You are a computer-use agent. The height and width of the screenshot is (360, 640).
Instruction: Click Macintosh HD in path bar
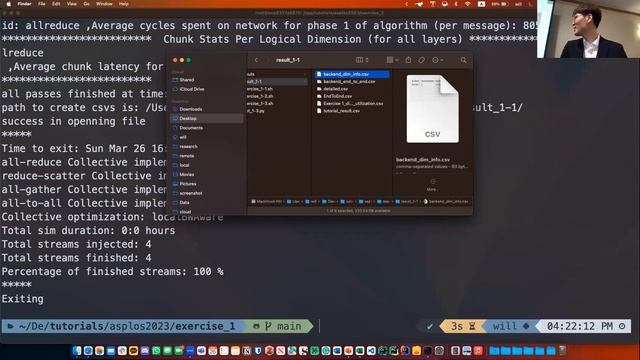[267, 202]
